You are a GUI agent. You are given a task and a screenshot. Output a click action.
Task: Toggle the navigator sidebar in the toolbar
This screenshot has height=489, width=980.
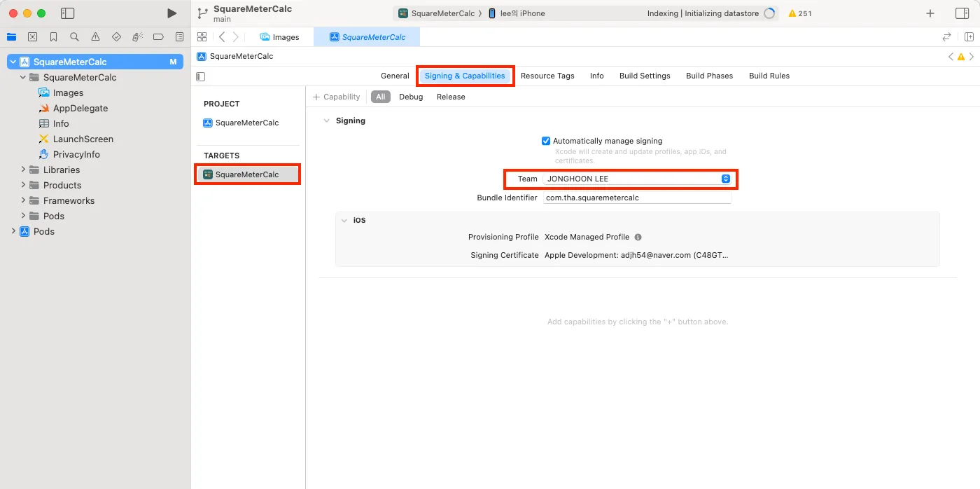[68, 13]
